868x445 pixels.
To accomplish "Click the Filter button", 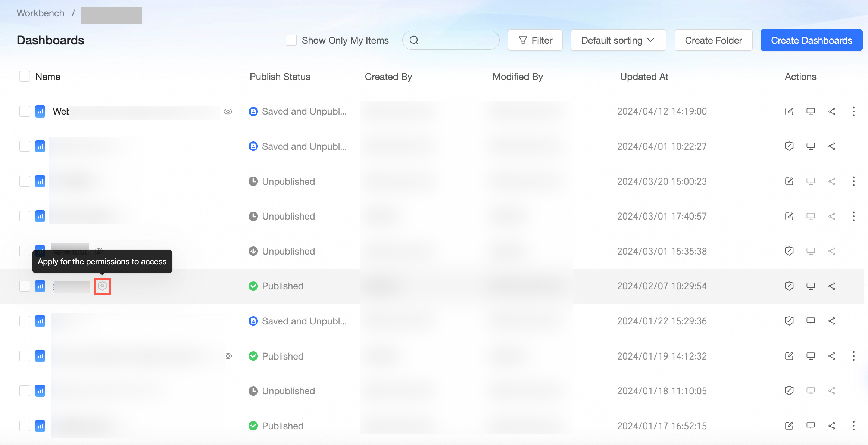I will tap(535, 40).
